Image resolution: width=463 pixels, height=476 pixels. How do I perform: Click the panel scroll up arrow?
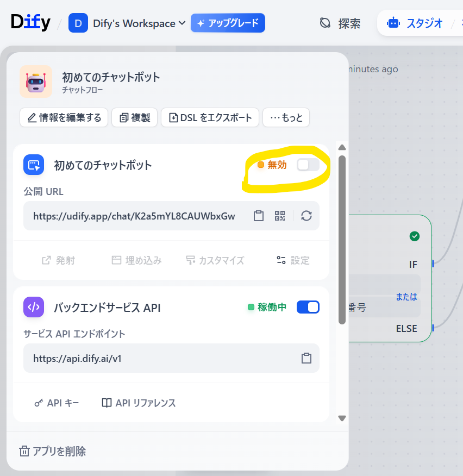coord(342,147)
